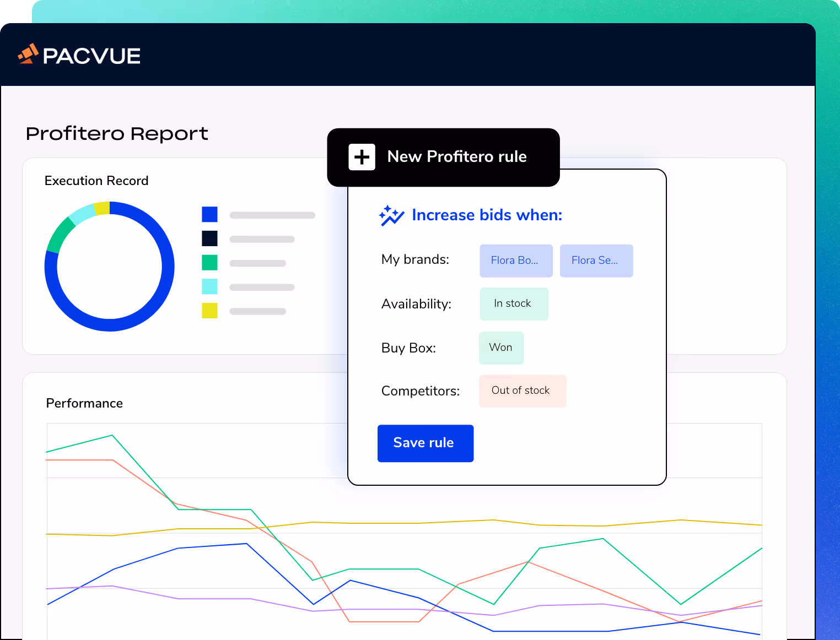The height and width of the screenshot is (640, 840).
Task: Click the Buy Box: label
Action: tap(408, 348)
